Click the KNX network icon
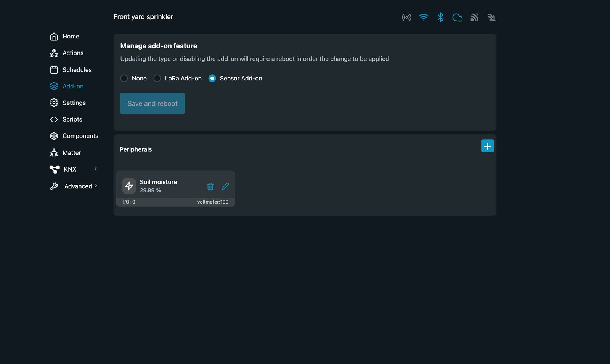 pyautogui.click(x=55, y=169)
